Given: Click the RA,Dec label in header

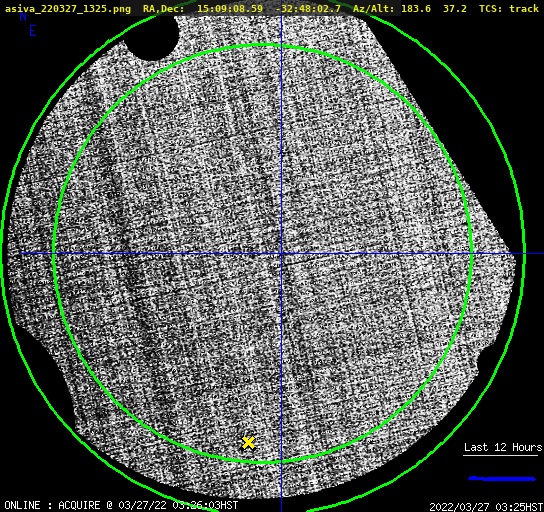Looking at the screenshot, I should [163, 9].
